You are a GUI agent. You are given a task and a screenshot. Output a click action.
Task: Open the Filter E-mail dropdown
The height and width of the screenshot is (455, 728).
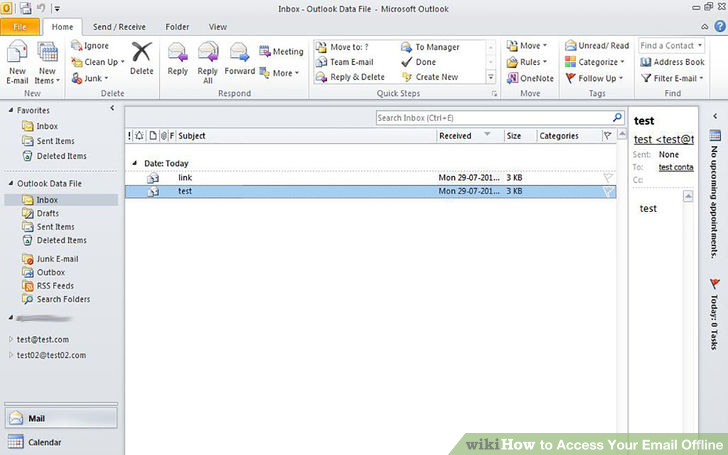[672, 78]
